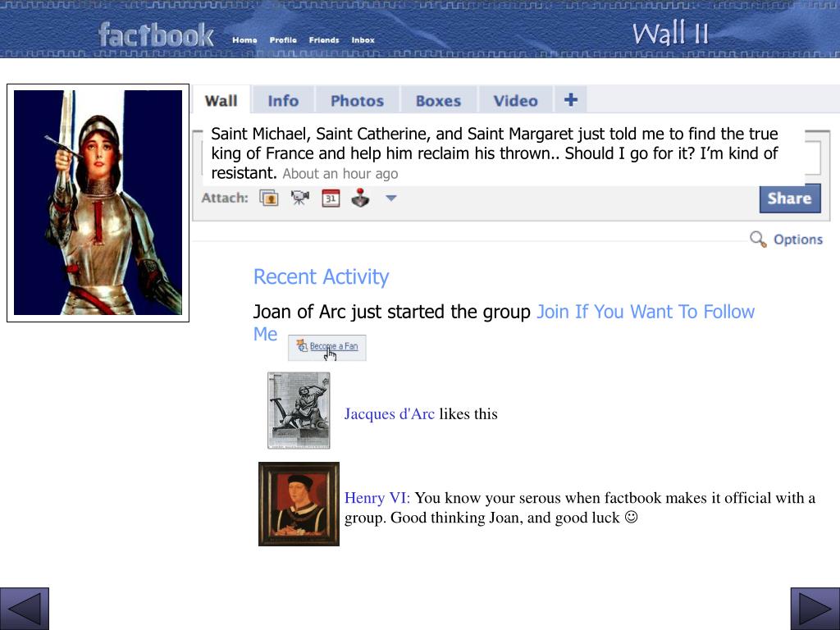Open Friends in the header
Image resolution: width=840 pixels, height=630 pixels.
point(324,40)
